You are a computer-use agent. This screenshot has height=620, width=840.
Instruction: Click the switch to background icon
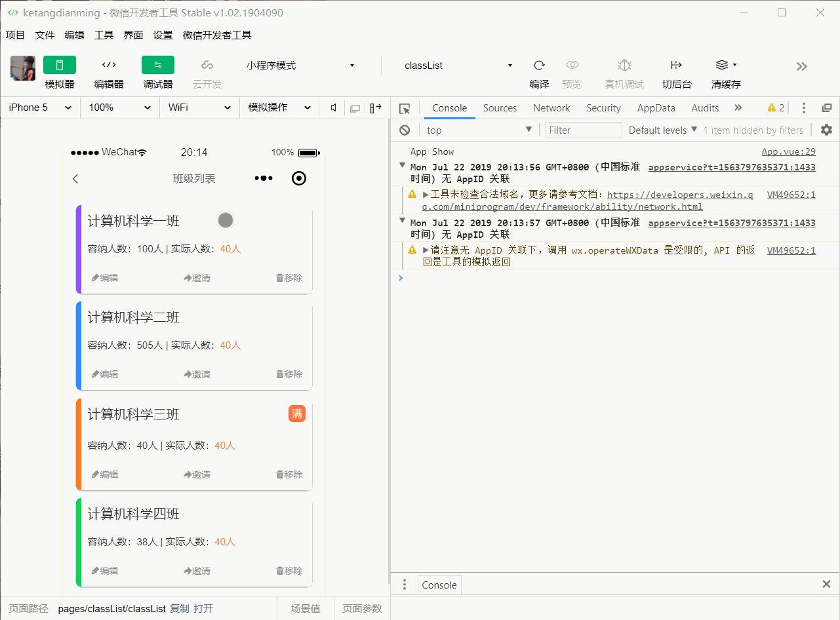pos(676,65)
